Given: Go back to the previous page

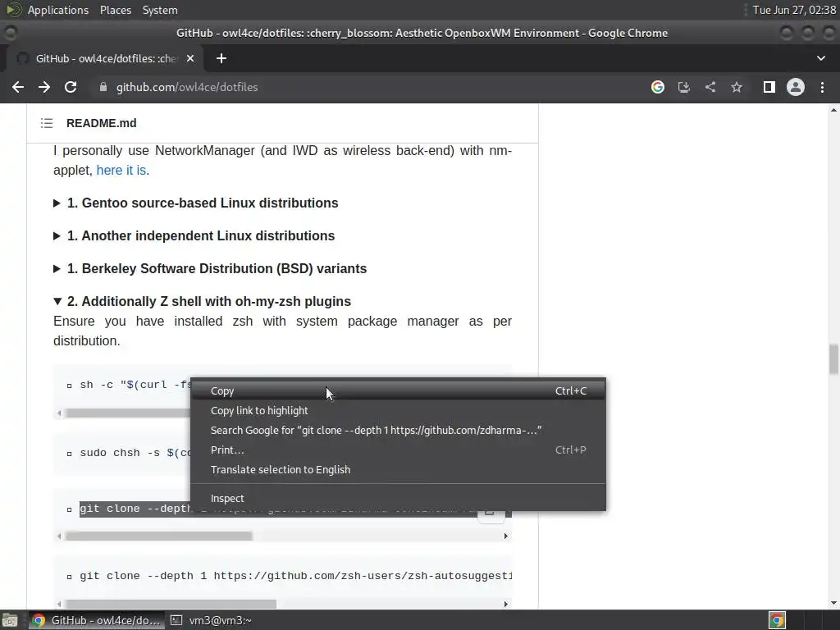Looking at the screenshot, I should click(x=18, y=87).
